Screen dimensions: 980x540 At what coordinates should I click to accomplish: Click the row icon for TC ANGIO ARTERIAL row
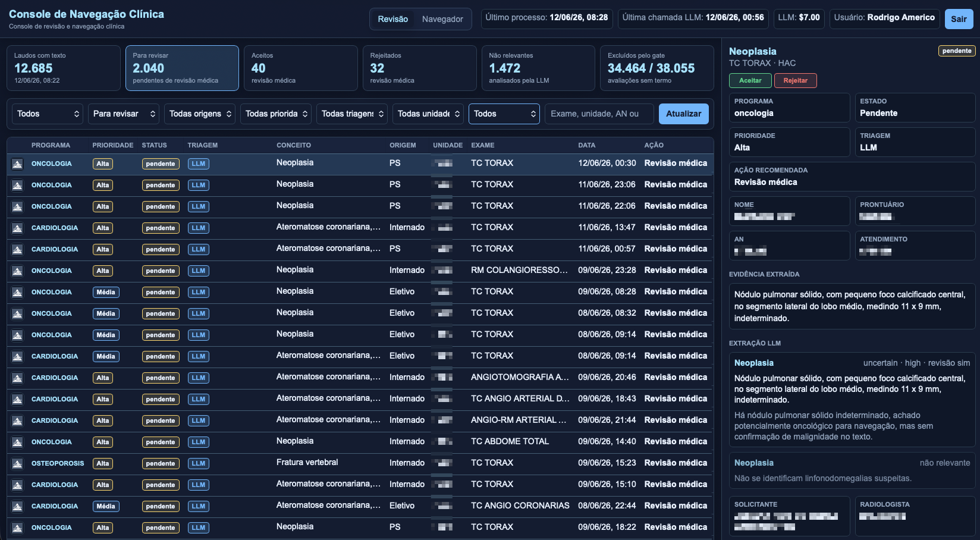pos(17,399)
